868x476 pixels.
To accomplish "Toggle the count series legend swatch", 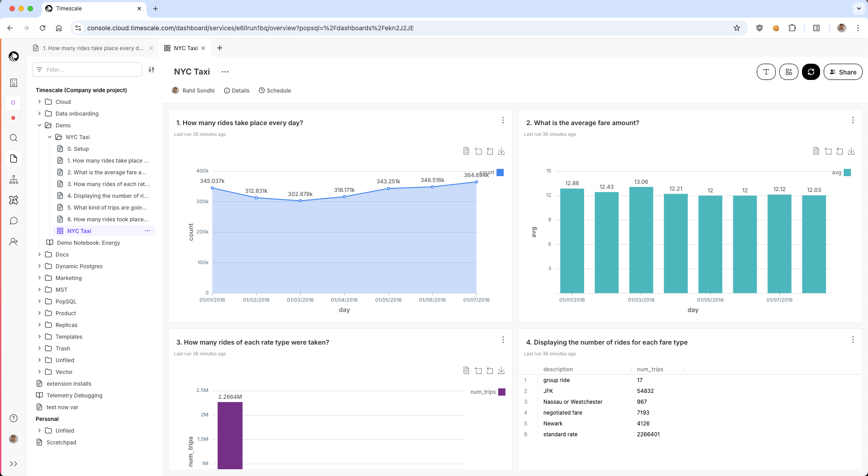I will pyautogui.click(x=500, y=173).
